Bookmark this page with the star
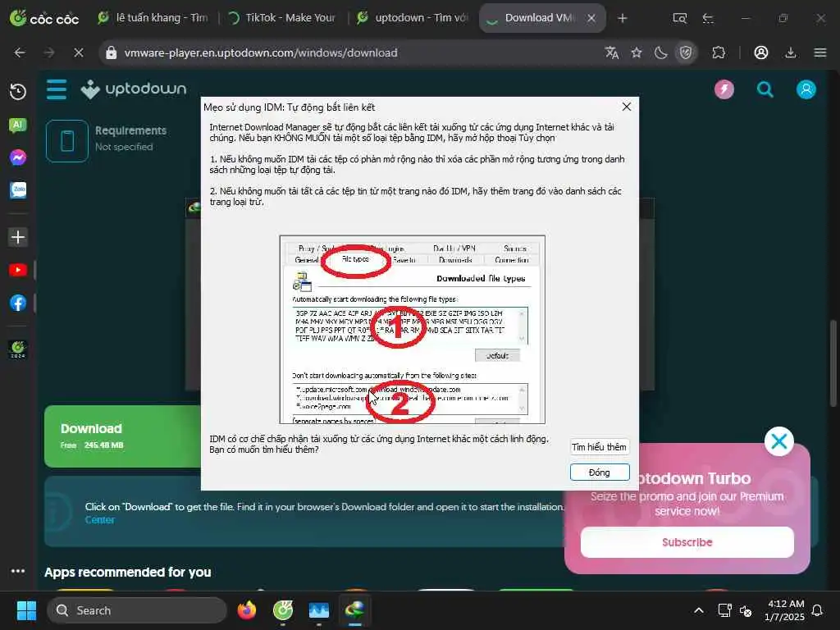 coord(636,52)
